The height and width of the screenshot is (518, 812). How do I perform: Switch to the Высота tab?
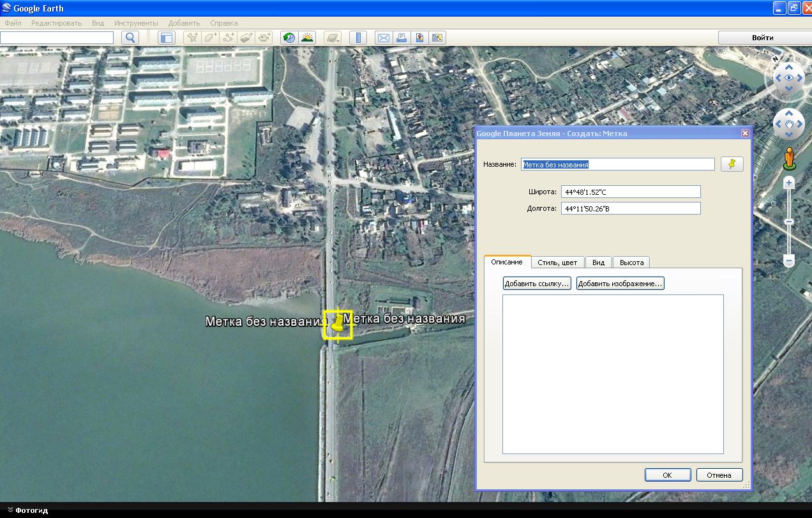pos(631,263)
